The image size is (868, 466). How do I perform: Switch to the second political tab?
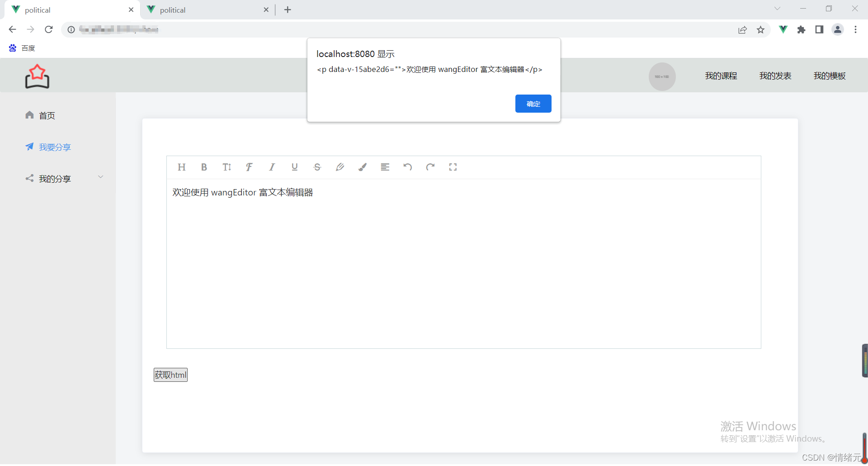pos(208,10)
